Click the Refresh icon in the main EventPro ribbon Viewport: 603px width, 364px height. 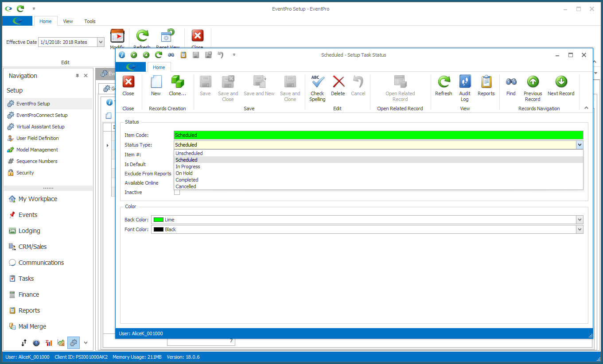(x=142, y=36)
